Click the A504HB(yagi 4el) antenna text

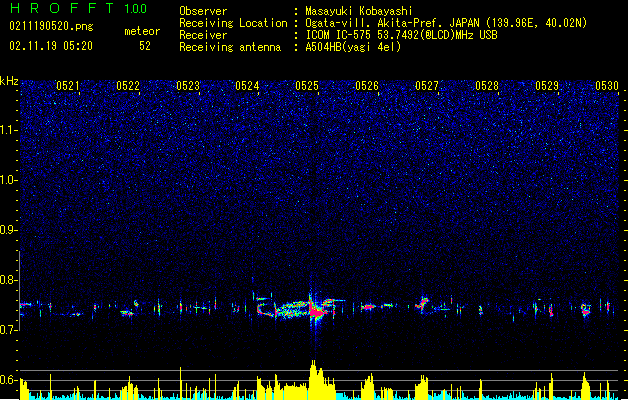[x=353, y=47]
